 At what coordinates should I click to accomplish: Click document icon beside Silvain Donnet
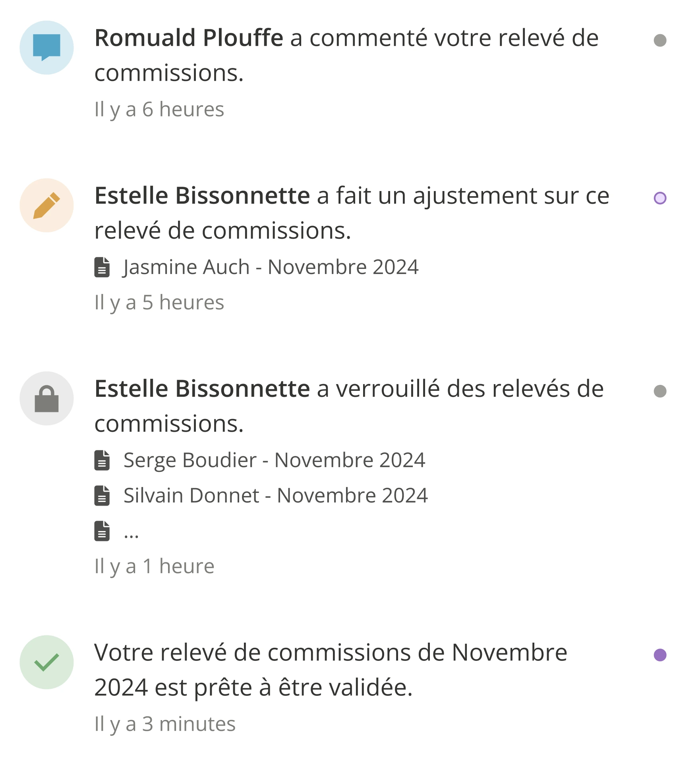[x=102, y=496]
